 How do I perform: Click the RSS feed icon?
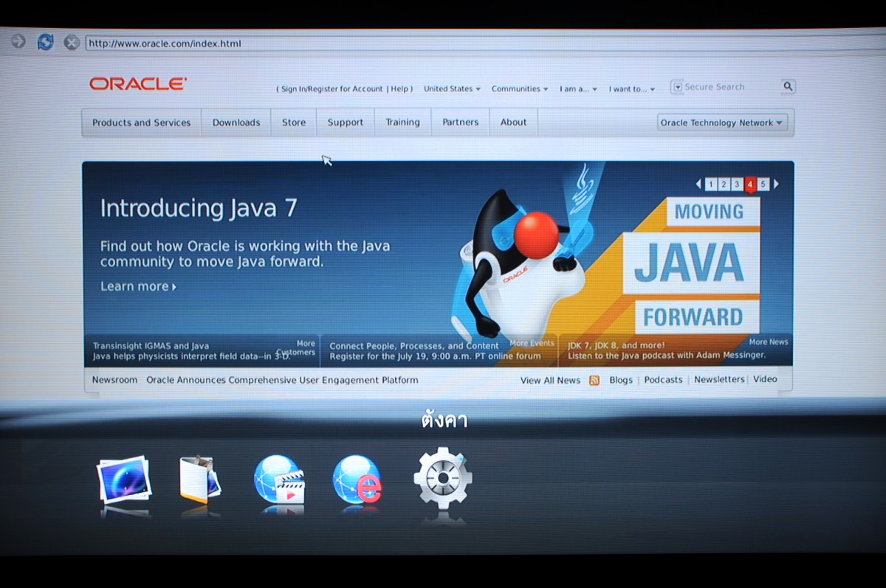click(x=594, y=380)
